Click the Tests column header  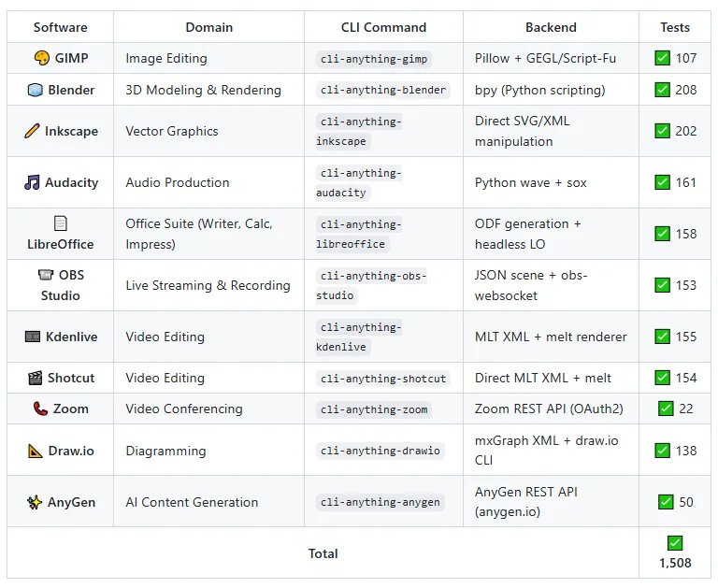[x=674, y=27]
